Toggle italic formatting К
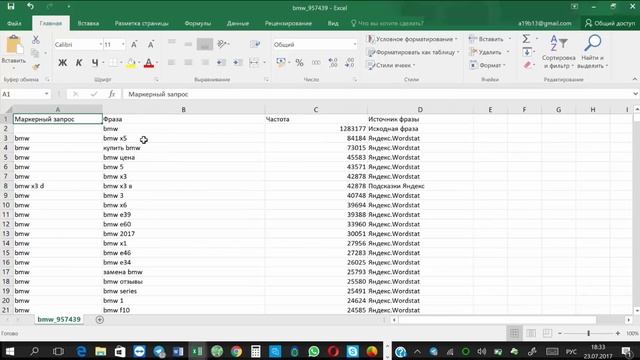 [x=79, y=63]
